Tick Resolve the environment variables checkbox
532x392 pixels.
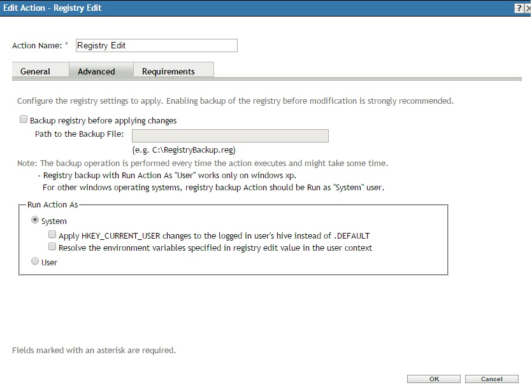coord(52,247)
